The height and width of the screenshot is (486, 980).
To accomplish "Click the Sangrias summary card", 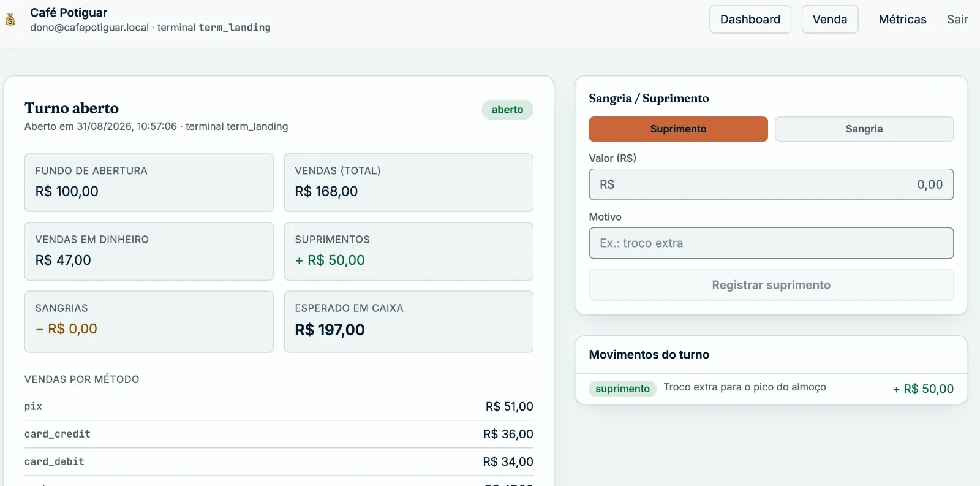I will pyautogui.click(x=149, y=322).
